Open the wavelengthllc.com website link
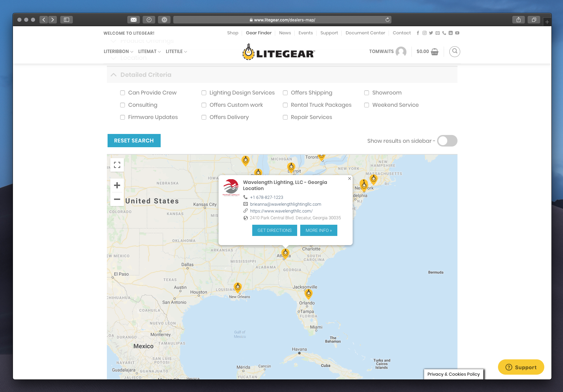The width and height of the screenshot is (563, 392). pyautogui.click(x=281, y=211)
